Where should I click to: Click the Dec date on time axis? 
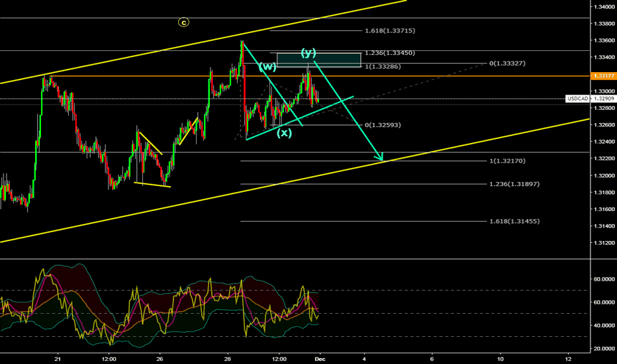[x=320, y=359]
